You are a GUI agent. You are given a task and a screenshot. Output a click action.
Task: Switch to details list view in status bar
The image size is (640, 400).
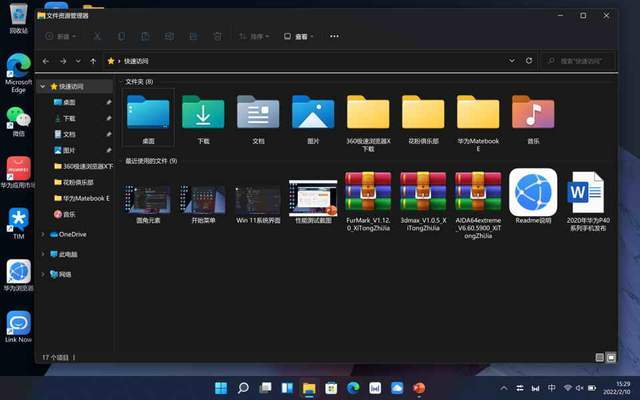pos(600,356)
